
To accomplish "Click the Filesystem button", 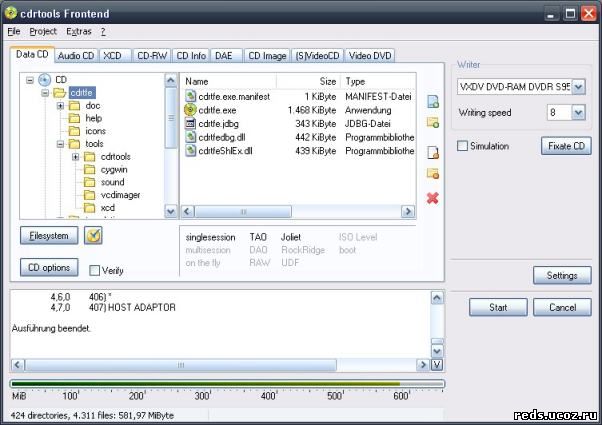I will pos(49,236).
